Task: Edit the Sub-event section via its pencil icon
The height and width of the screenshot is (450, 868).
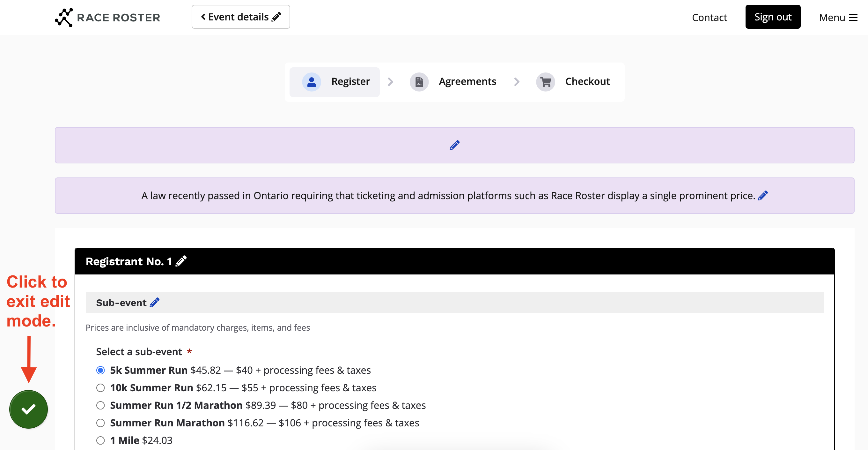Action: [154, 303]
